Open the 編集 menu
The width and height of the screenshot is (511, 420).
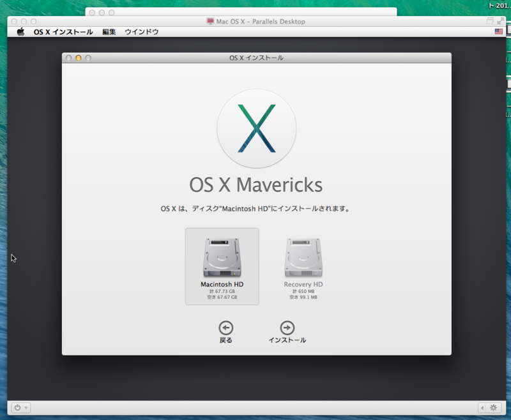pyautogui.click(x=109, y=32)
